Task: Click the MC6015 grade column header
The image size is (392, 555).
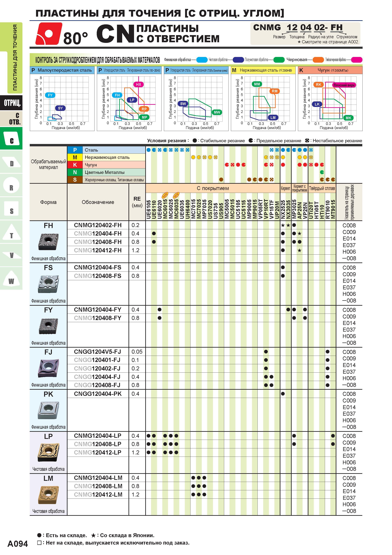Action: click(x=165, y=209)
